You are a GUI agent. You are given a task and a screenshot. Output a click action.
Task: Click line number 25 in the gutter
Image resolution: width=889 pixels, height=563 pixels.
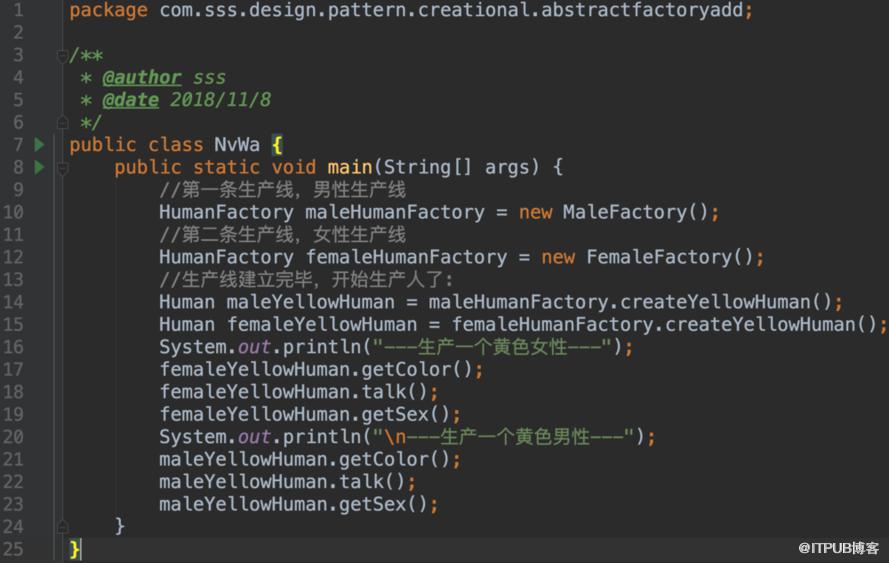click(13, 549)
